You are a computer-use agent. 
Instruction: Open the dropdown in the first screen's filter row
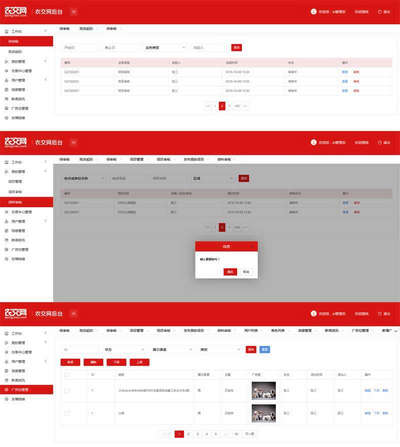[x=165, y=48]
